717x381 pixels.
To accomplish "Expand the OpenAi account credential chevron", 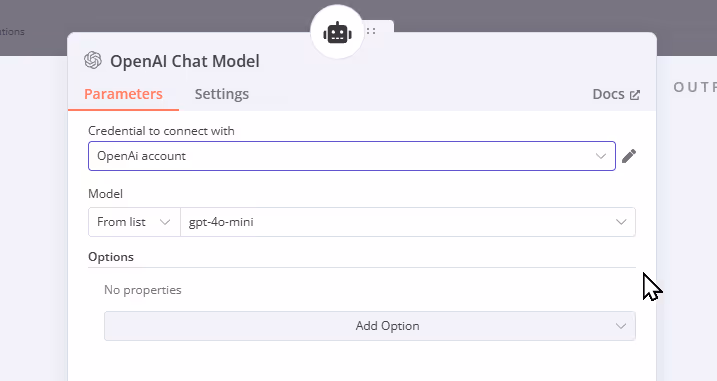I will point(600,156).
